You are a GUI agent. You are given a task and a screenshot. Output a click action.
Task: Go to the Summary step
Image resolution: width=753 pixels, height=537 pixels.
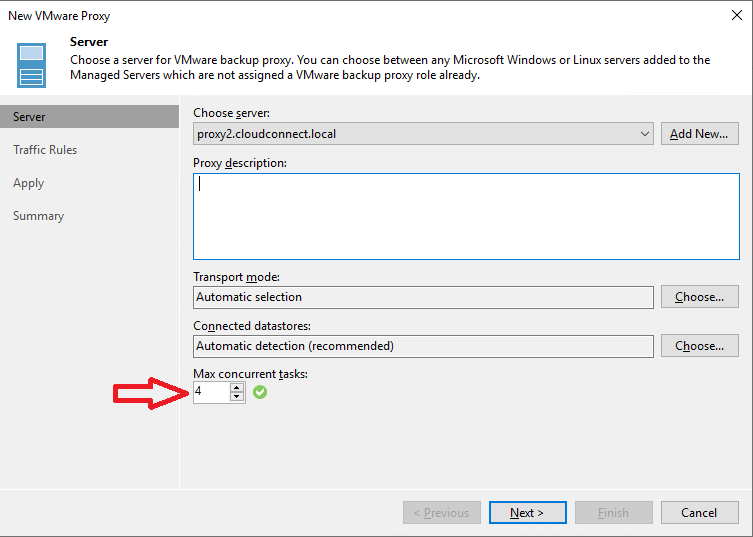[x=38, y=216]
